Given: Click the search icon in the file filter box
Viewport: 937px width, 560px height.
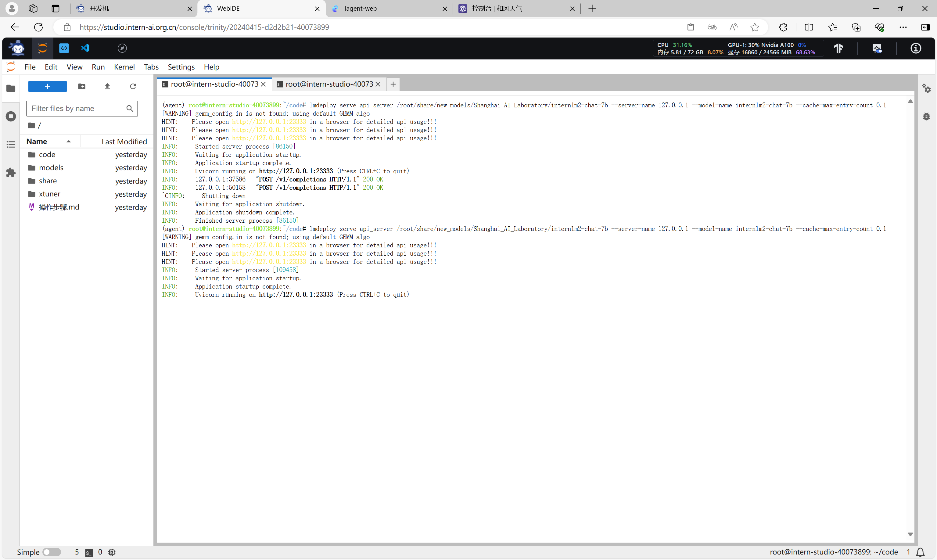Looking at the screenshot, I should [130, 109].
